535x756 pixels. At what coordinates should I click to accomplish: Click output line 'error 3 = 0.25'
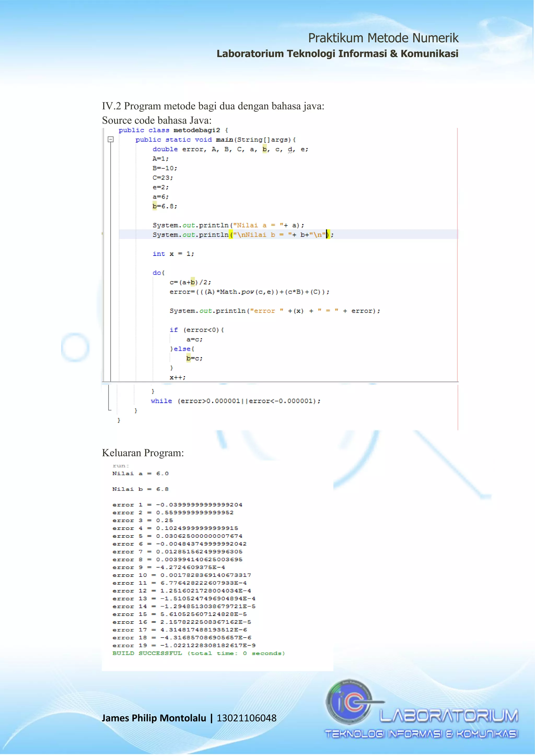pyautogui.click(x=143, y=521)
